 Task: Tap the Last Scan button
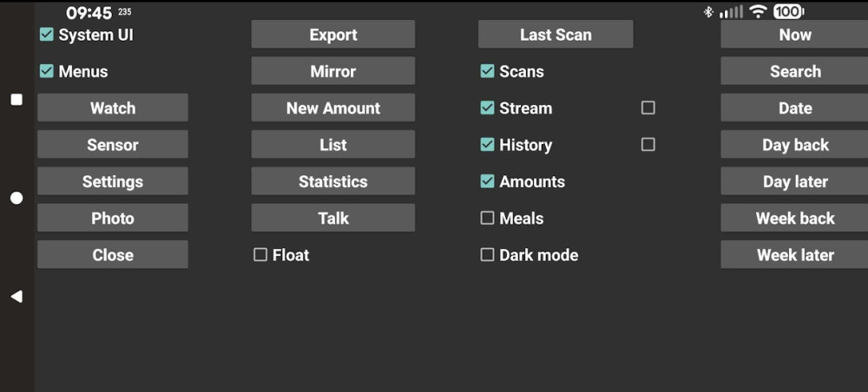tap(556, 35)
